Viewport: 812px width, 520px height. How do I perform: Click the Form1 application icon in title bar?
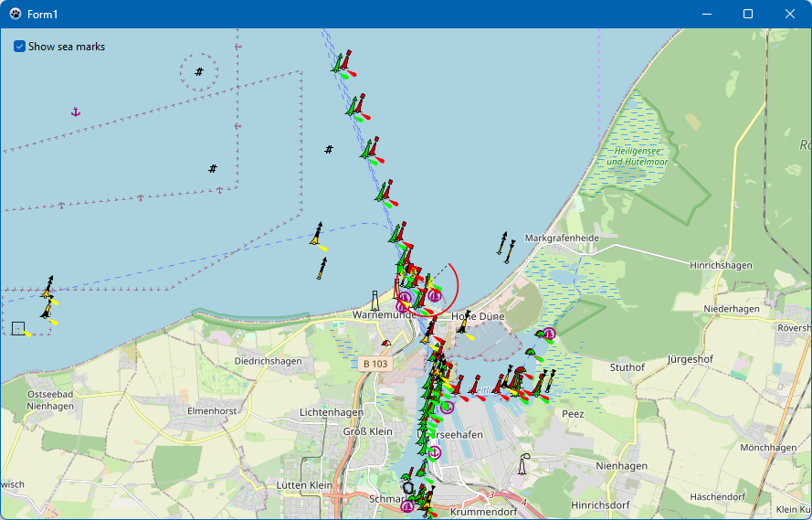coord(16,14)
